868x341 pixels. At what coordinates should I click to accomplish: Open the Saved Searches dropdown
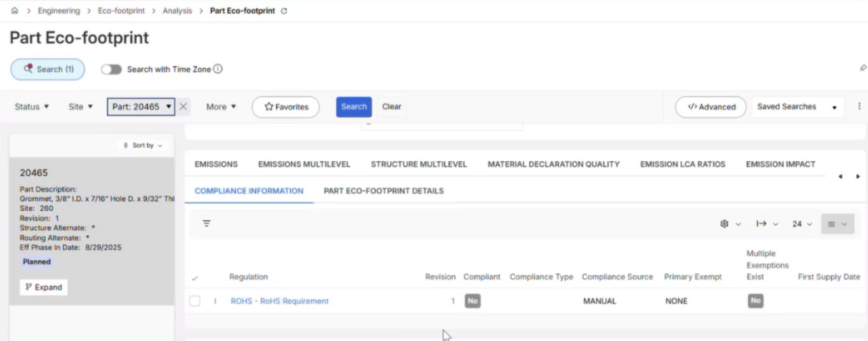point(797,107)
